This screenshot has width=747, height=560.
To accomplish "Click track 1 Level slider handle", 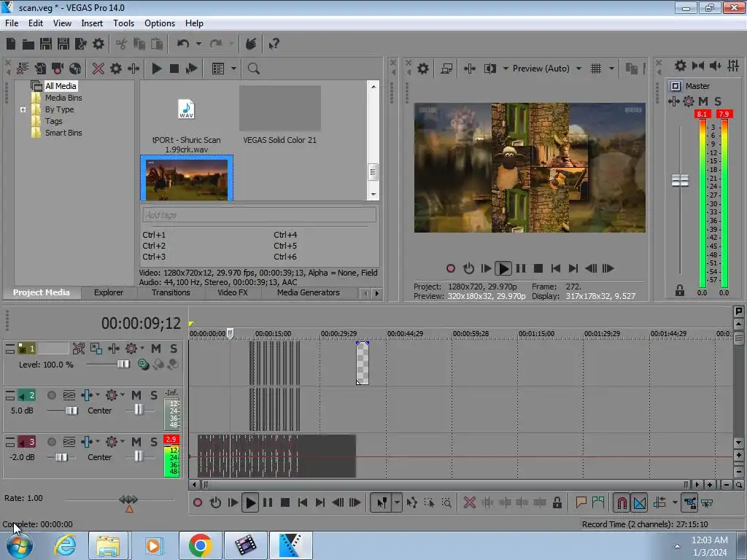I will pyautogui.click(x=123, y=365).
